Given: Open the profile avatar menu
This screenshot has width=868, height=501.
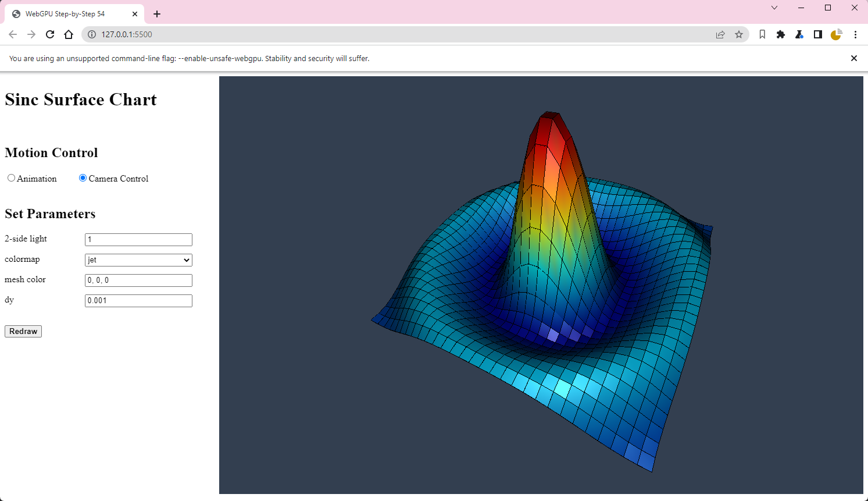Looking at the screenshot, I should tap(836, 34).
